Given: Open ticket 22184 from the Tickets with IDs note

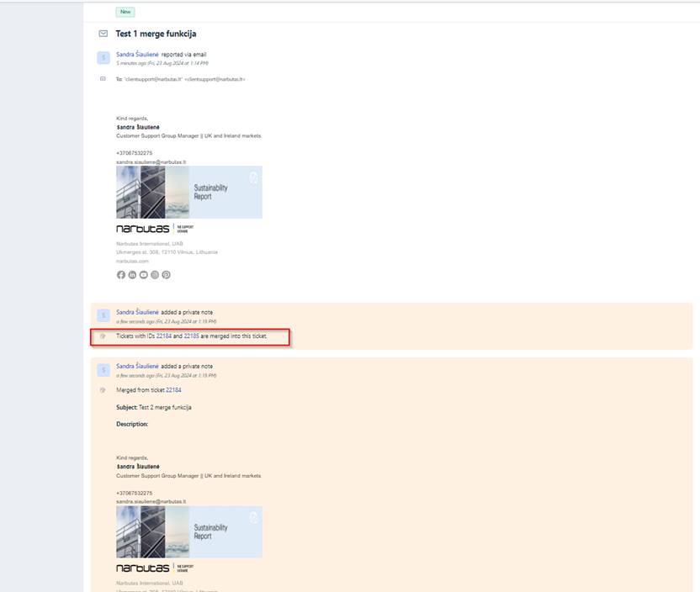Looking at the screenshot, I should 164,336.
